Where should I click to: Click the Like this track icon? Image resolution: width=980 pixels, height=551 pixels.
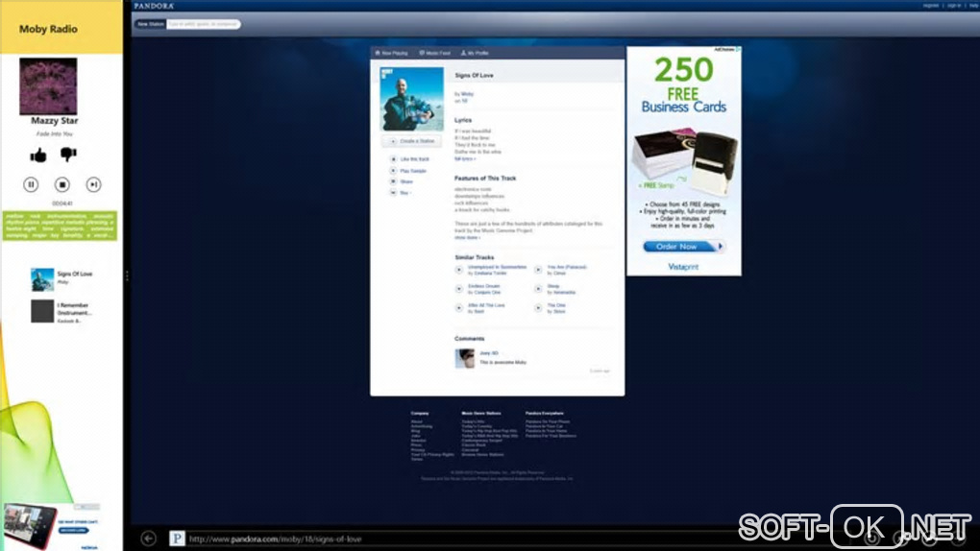coord(393,159)
